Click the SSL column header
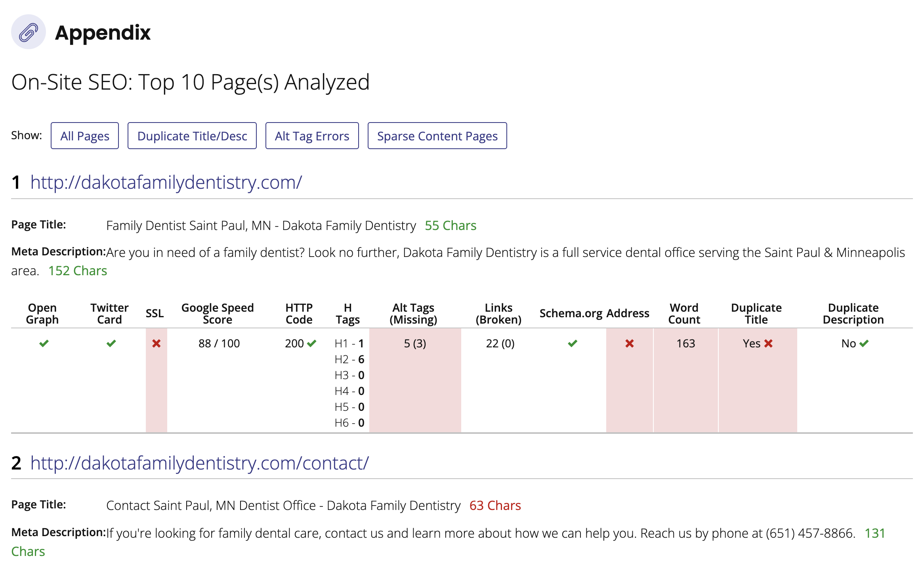Image resolution: width=924 pixels, height=575 pixels. click(x=155, y=313)
